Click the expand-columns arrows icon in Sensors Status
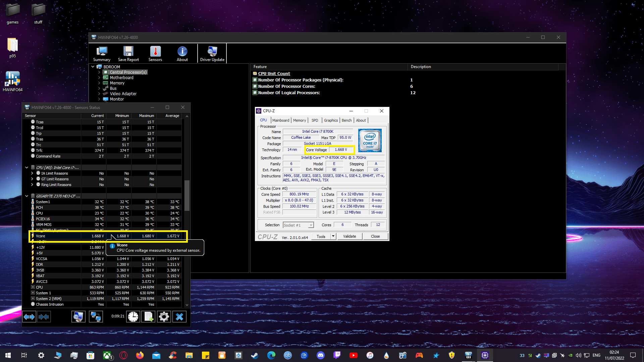Image resolution: width=644 pixels, height=362 pixels. tap(29, 317)
